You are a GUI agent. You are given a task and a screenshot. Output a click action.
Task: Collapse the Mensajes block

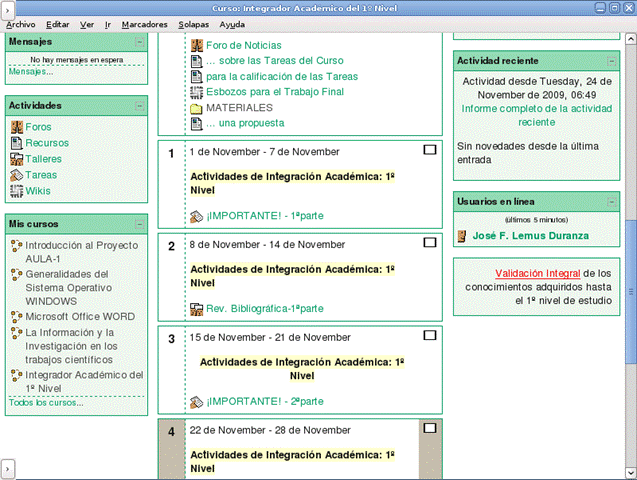point(140,42)
